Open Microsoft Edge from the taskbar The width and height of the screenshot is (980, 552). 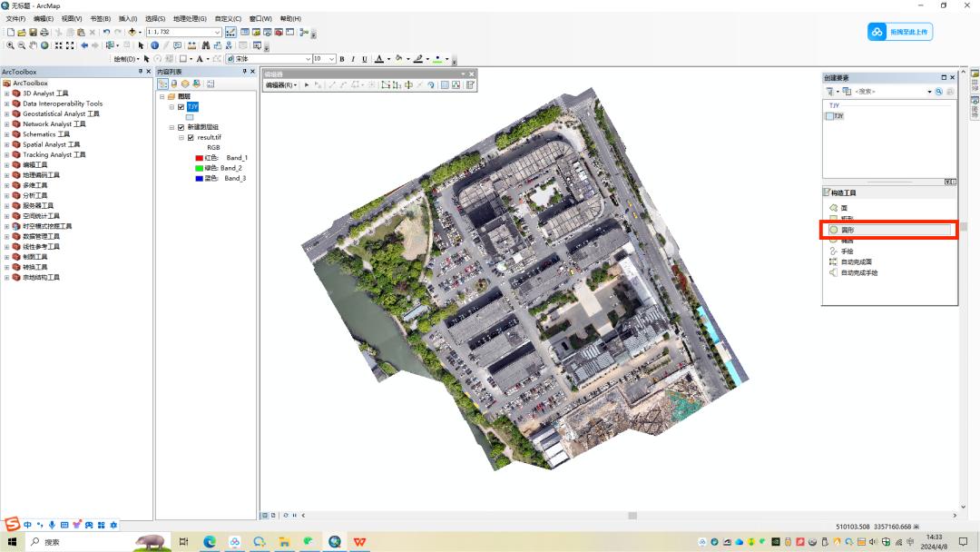(x=210, y=542)
